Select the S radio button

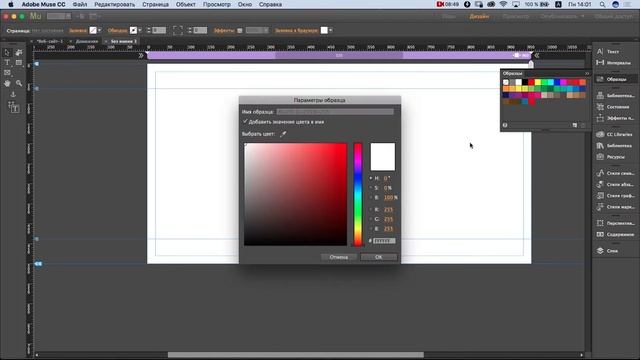371,188
